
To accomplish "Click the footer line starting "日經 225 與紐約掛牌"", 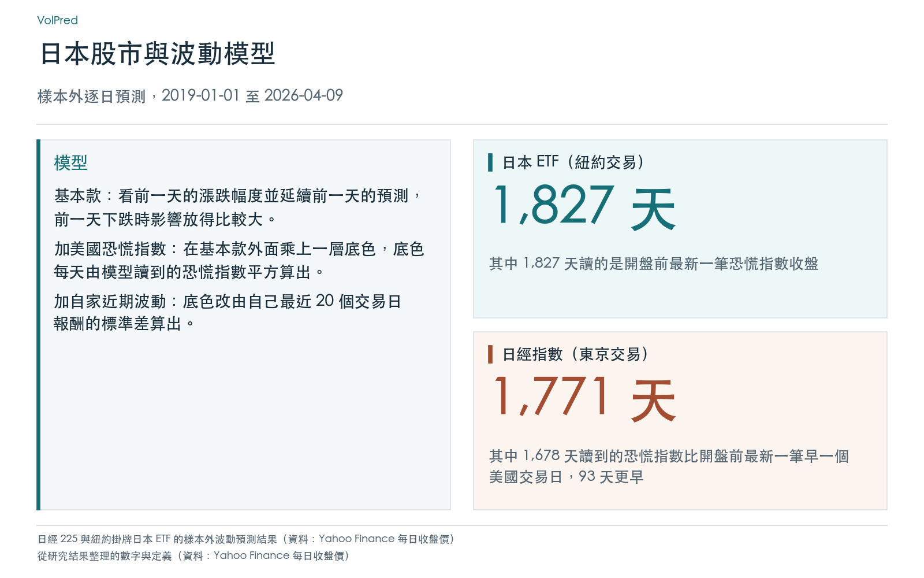I will coord(246,539).
